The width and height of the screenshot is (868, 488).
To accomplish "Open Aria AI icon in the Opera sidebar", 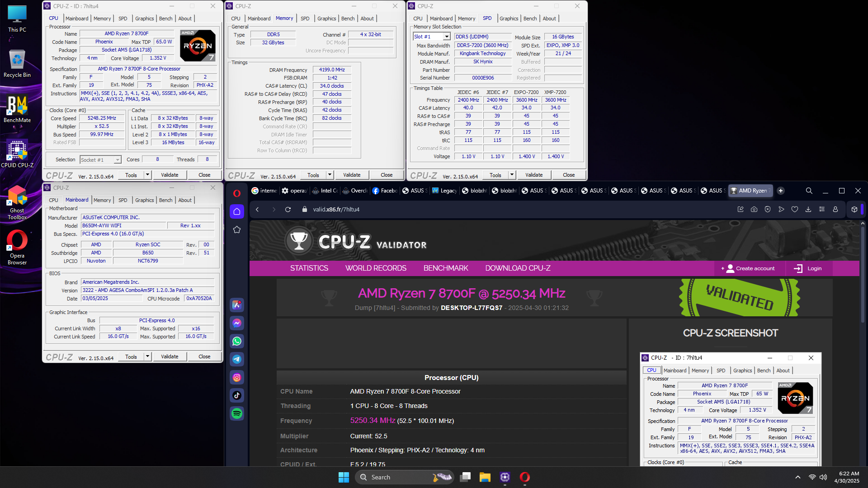I will pos(237,305).
